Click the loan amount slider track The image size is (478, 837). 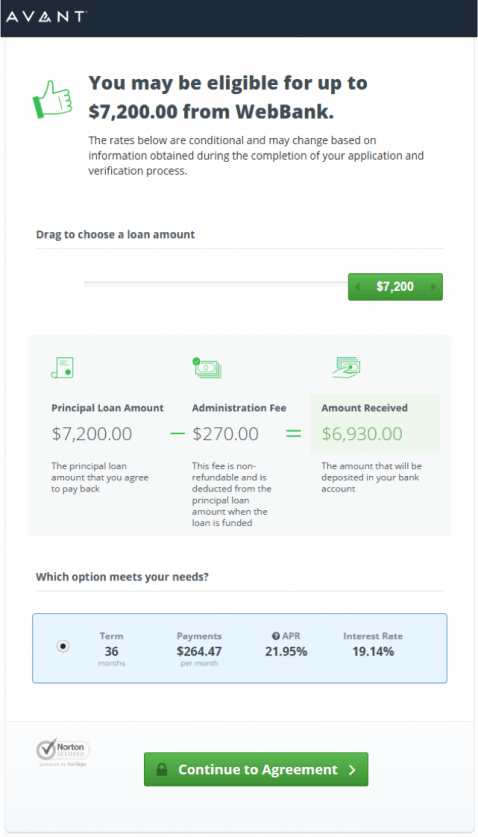click(216, 284)
